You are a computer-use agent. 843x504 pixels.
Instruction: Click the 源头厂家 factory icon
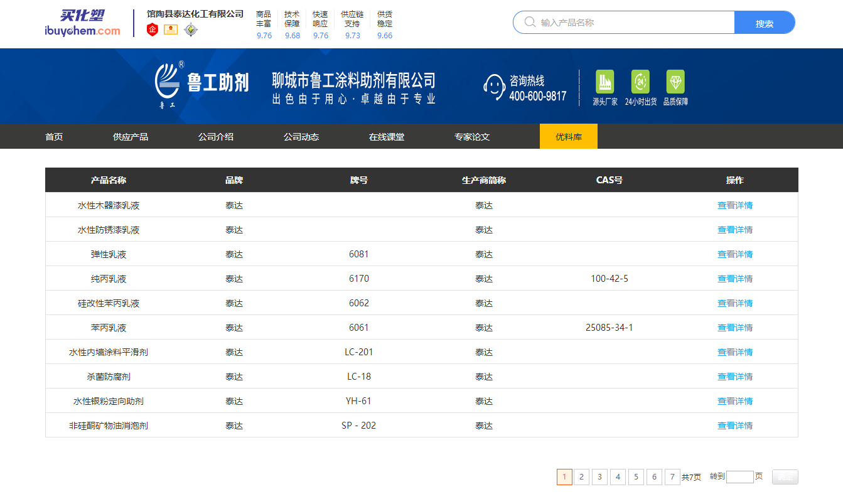pos(605,82)
